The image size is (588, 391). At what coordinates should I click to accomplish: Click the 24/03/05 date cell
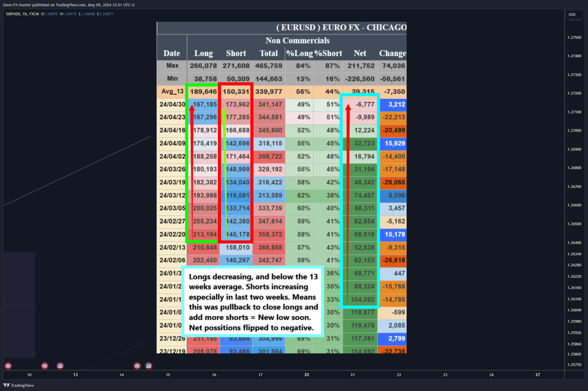[x=172, y=208]
